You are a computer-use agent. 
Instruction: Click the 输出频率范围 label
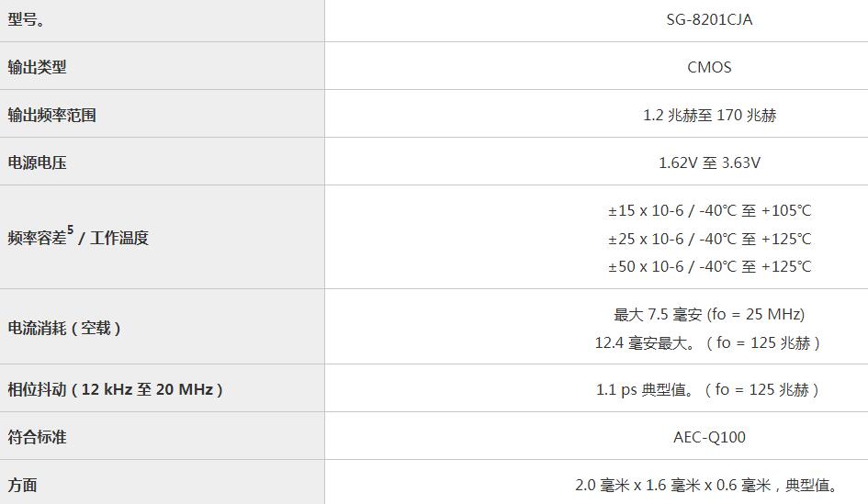pyautogui.click(x=52, y=115)
